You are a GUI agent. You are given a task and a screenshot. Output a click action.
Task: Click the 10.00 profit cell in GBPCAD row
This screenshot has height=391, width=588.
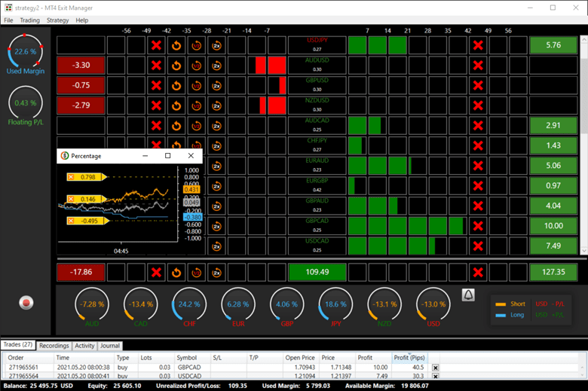click(553, 226)
